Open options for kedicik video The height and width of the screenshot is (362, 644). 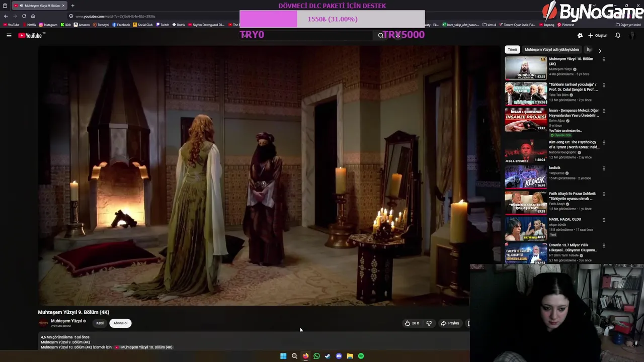(604, 168)
